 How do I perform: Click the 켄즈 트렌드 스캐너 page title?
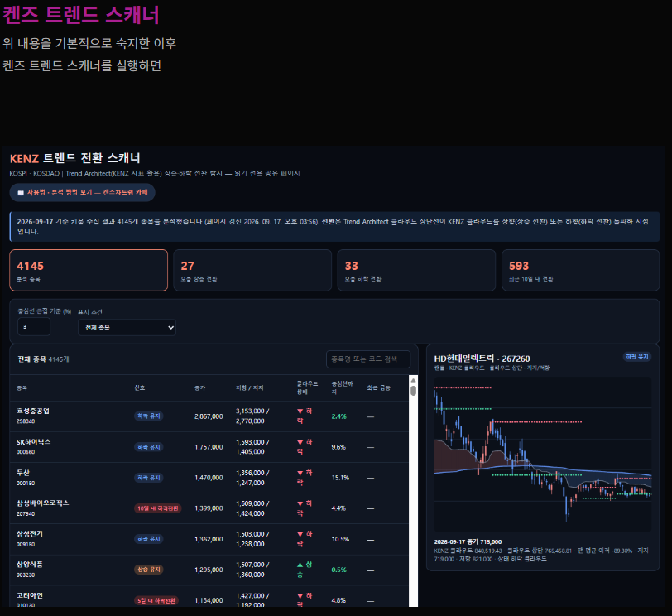(x=81, y=15)
